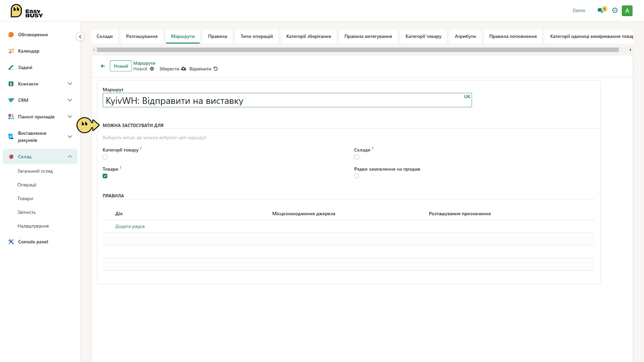Image resolution: width=644 pixels, height=362 pixels.
Task: Enable the Категорії товару checkbox
Action: (105, 157)
